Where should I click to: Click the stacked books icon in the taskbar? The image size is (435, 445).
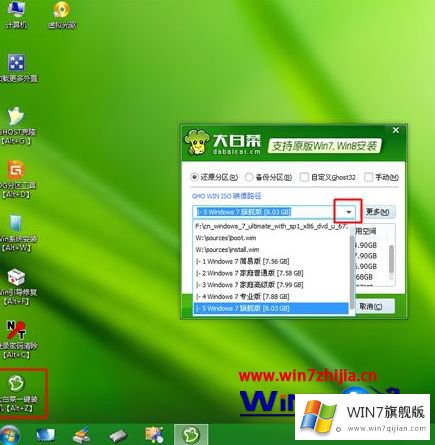click(82, 435)
